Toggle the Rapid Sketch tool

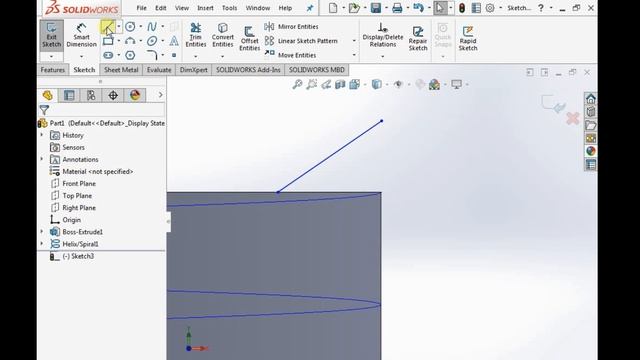(x=468, y=38)
